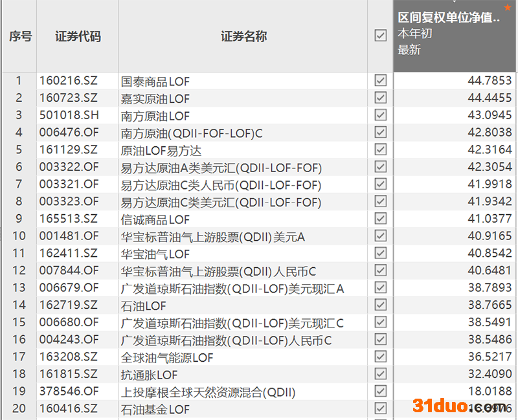The image size is (518, 420).
Task: Select security code 162411.SZ
Action: click(69, 253)
